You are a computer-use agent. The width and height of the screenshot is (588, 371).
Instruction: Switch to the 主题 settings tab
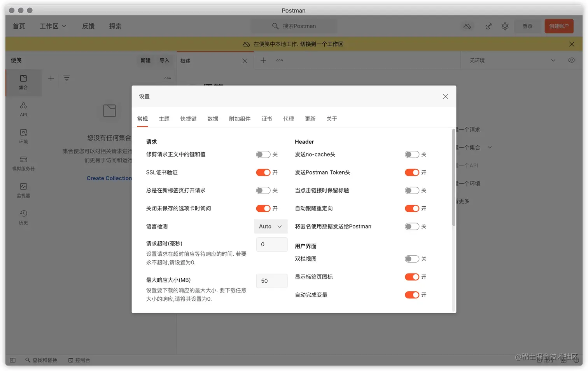click(164, 119)
